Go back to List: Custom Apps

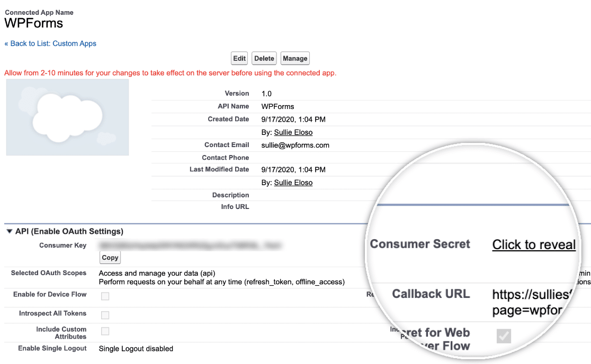50,44
